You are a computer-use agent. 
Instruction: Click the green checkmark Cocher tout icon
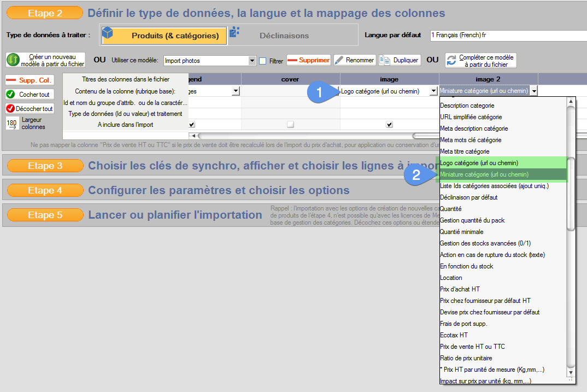[11, 94]
